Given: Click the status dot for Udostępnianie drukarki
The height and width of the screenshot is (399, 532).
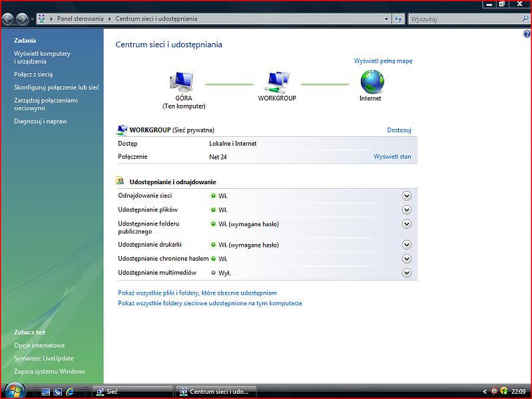Looking at the screenshot, I should point(213,245).
